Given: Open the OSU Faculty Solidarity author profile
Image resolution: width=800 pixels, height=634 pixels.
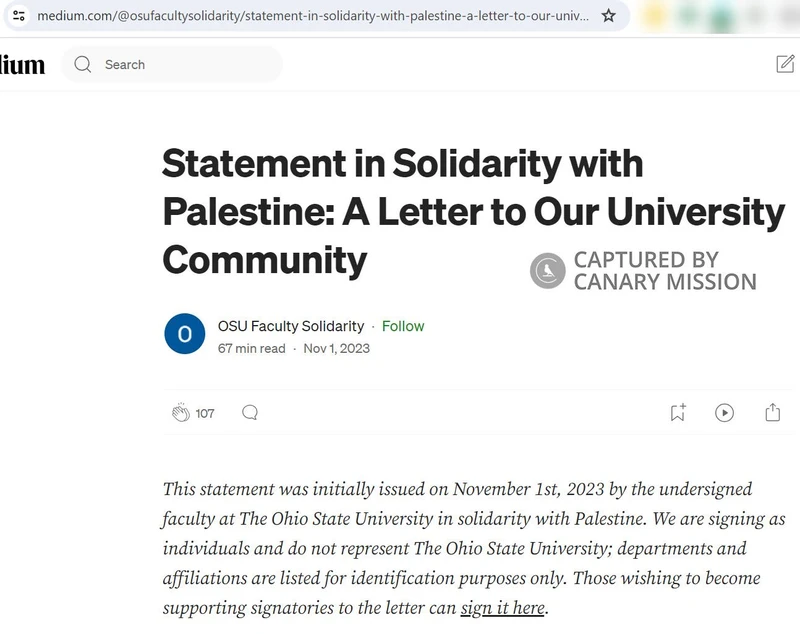Looking at the screenshot, I should (291, 326).
